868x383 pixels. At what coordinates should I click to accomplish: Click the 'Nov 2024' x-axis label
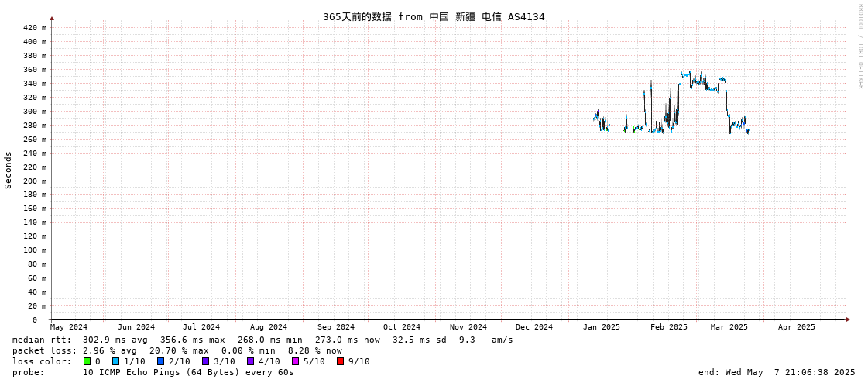469,327
